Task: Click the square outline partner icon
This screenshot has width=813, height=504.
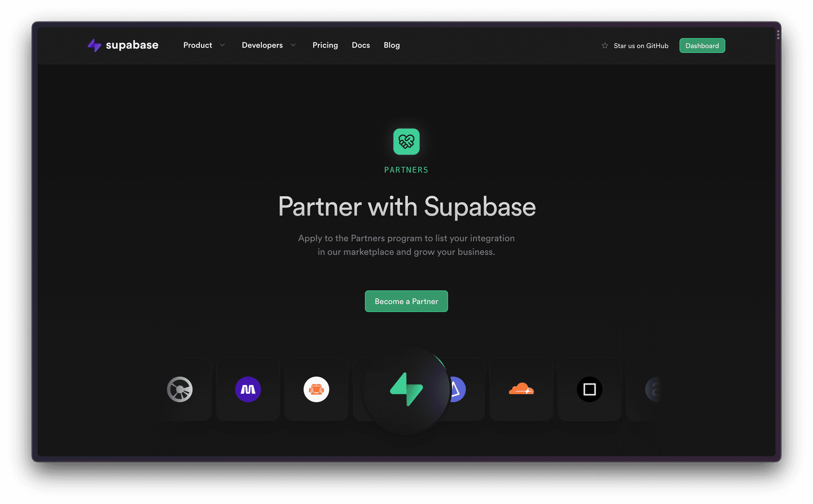Action: coord(589,389)
